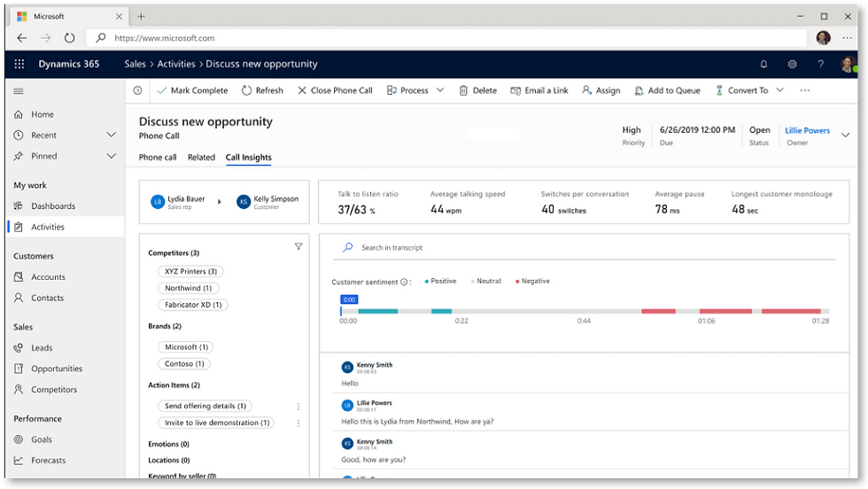Select Fabricator XD (1) tag

pos(193,305)
